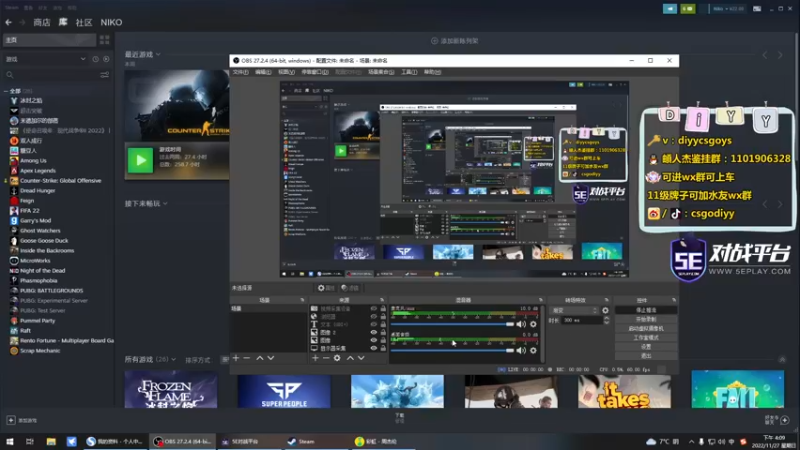
Task: Mute the first audio mixer channel speaker
Action: click(x=521, y=324)
